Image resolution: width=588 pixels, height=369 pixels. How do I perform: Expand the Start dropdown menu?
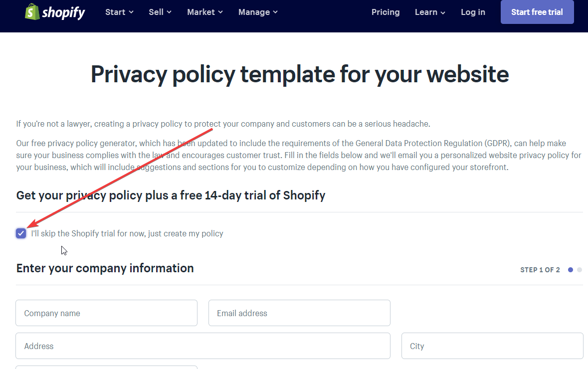[119, 12]
